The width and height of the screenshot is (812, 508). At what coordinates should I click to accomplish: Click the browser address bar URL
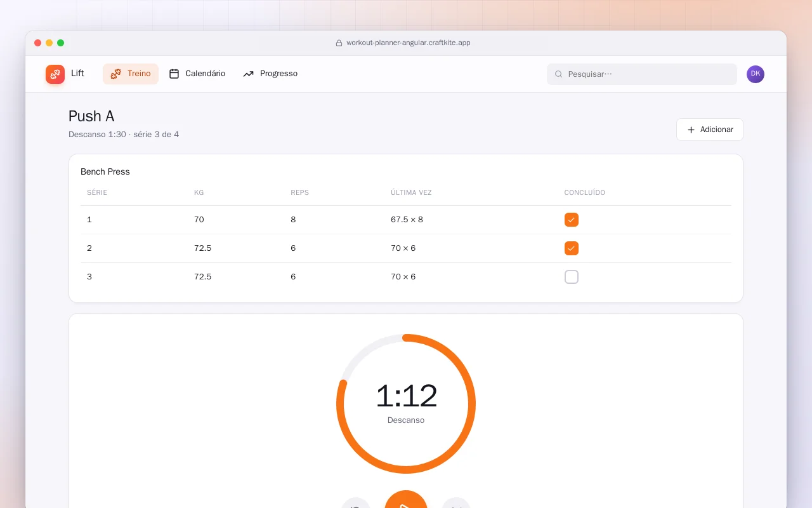pyautogui.click(x=409, y=43)
